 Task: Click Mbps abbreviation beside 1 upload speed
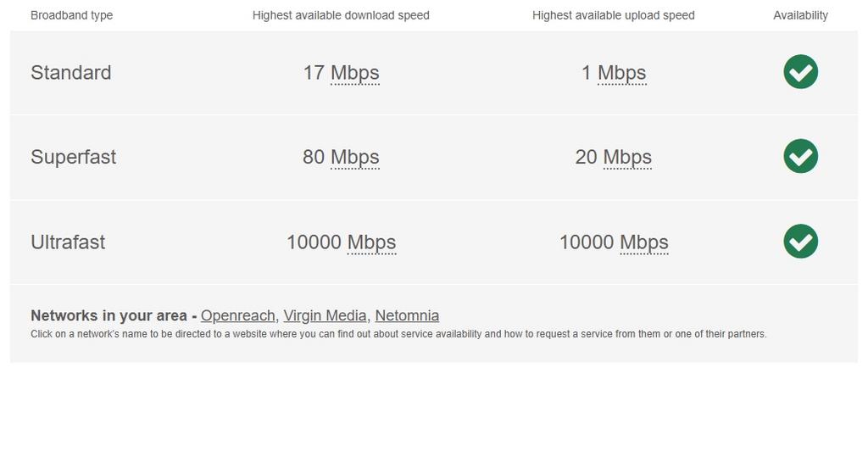point(621,73)
